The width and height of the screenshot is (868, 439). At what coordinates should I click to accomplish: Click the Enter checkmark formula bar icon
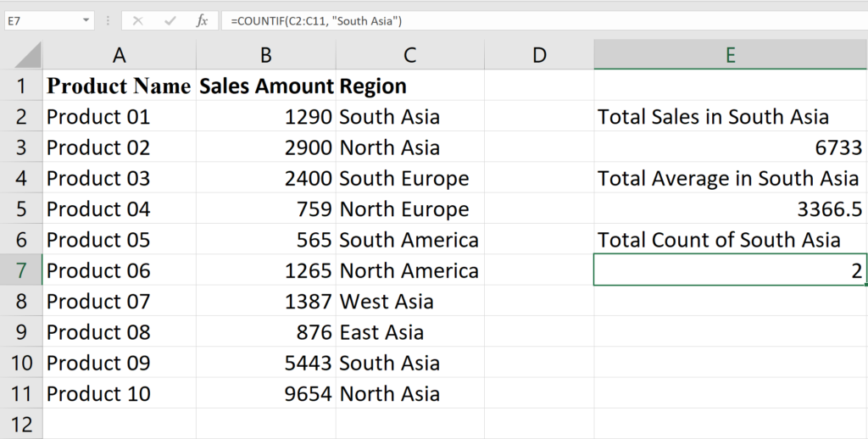coord(170,21)
